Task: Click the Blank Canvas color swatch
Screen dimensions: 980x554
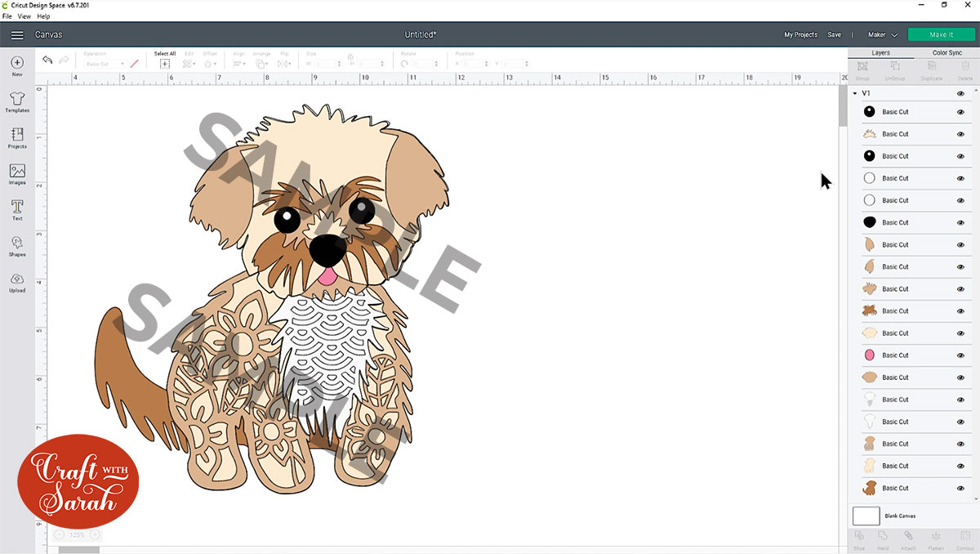Action: [866, 516]
